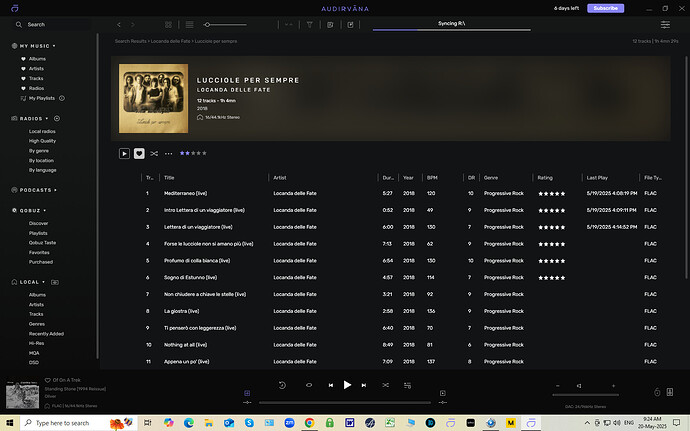Open My Music Tracks

click(36, 78)
